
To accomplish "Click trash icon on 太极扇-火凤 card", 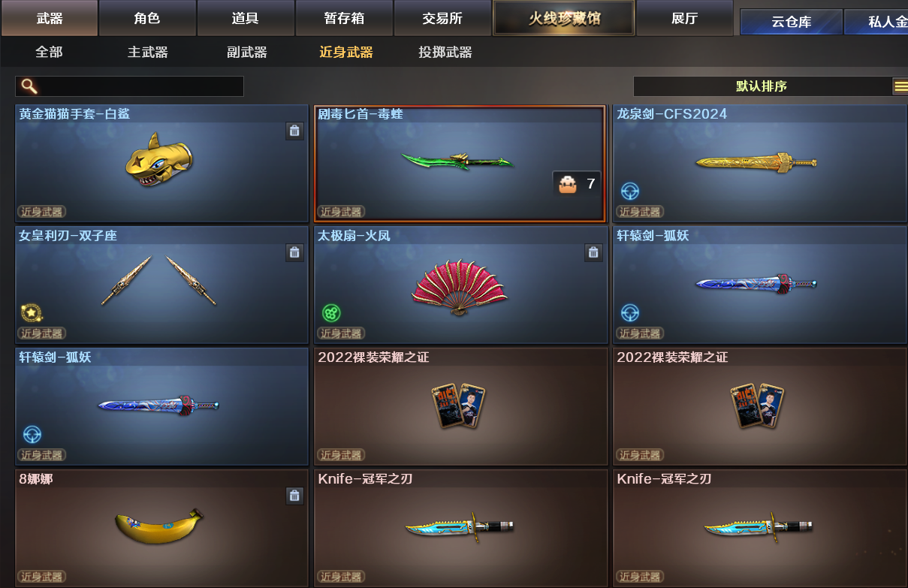I will click(x=593, y=252).
